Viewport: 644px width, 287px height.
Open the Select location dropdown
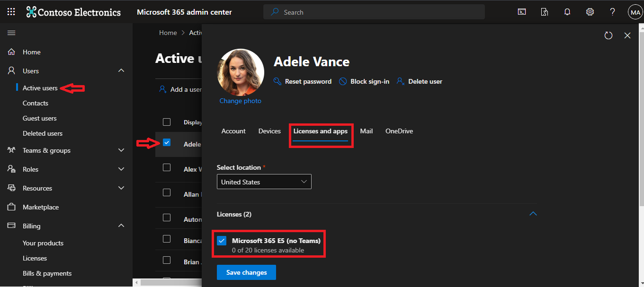(264, 182)
